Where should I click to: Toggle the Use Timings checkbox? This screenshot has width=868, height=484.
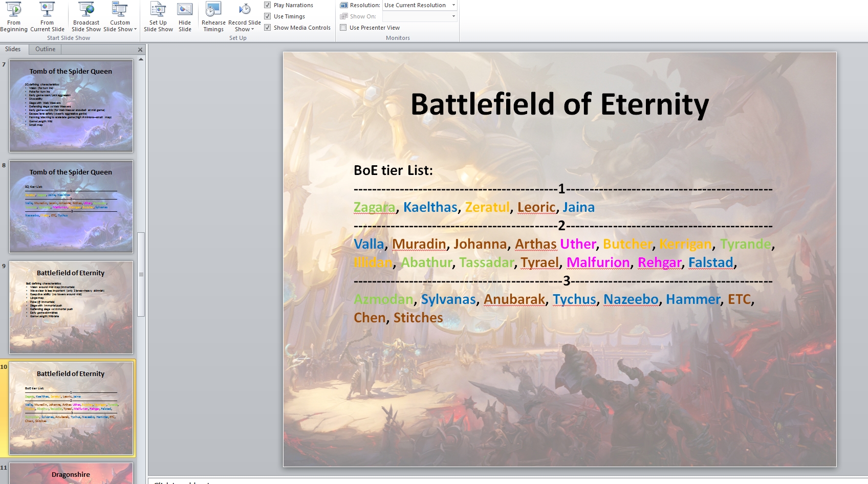point(267,16)
